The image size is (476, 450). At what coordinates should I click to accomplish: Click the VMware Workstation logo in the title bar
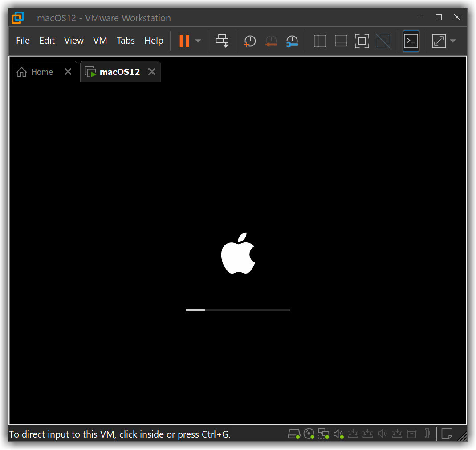18,18
